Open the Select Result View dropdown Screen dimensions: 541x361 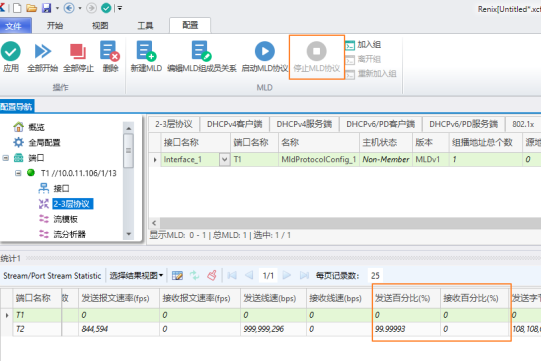tap(136, 275)
